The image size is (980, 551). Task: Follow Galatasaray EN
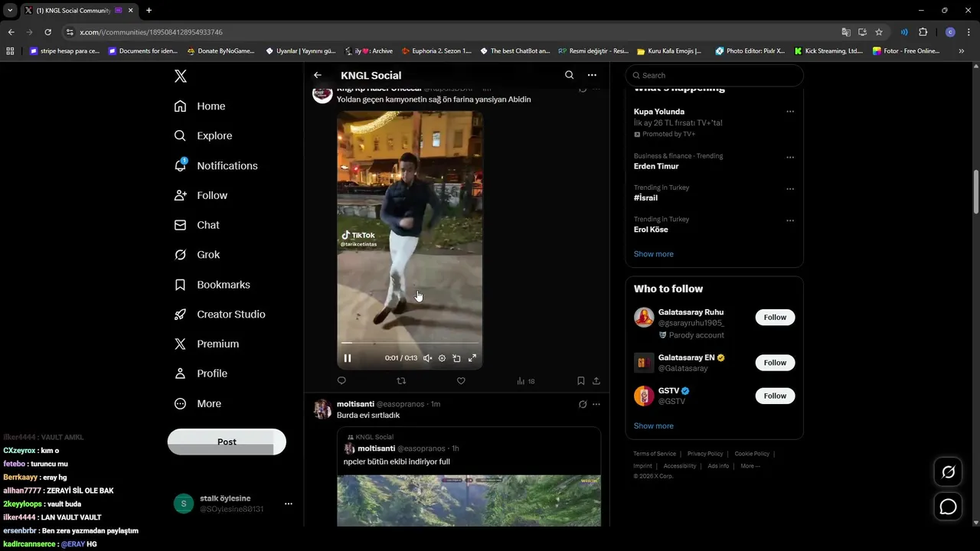[775, 363]
